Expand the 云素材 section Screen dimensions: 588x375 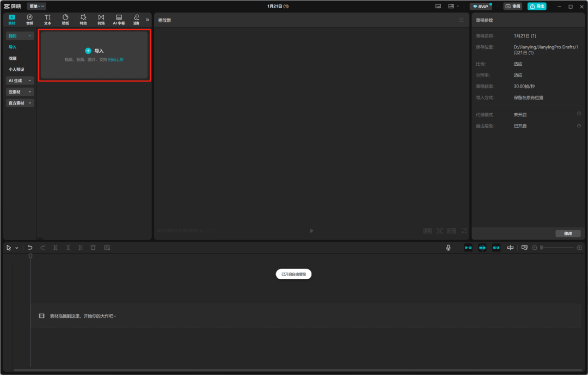[20, 92]
